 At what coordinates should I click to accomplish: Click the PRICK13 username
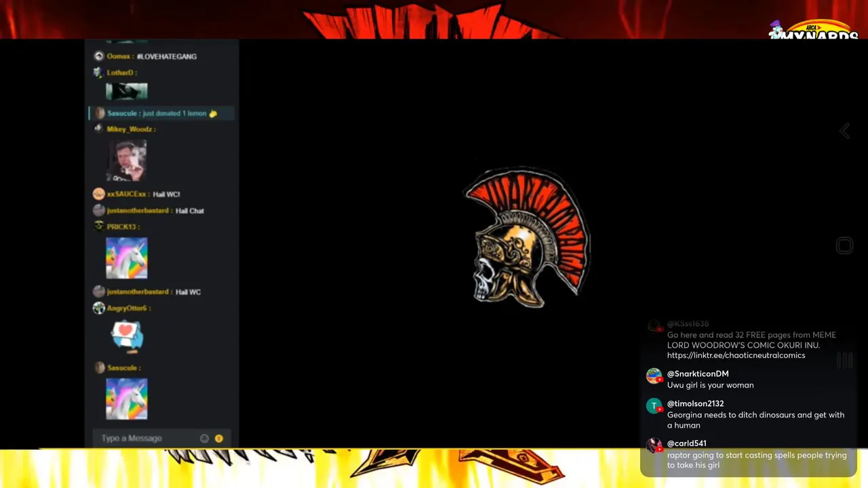pos(121,226)
